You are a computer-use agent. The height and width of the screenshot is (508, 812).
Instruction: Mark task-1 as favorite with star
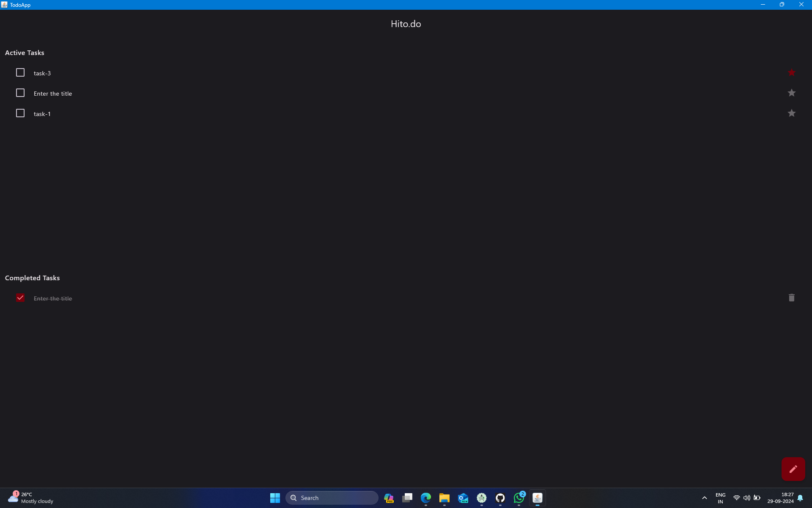[791, 113]
